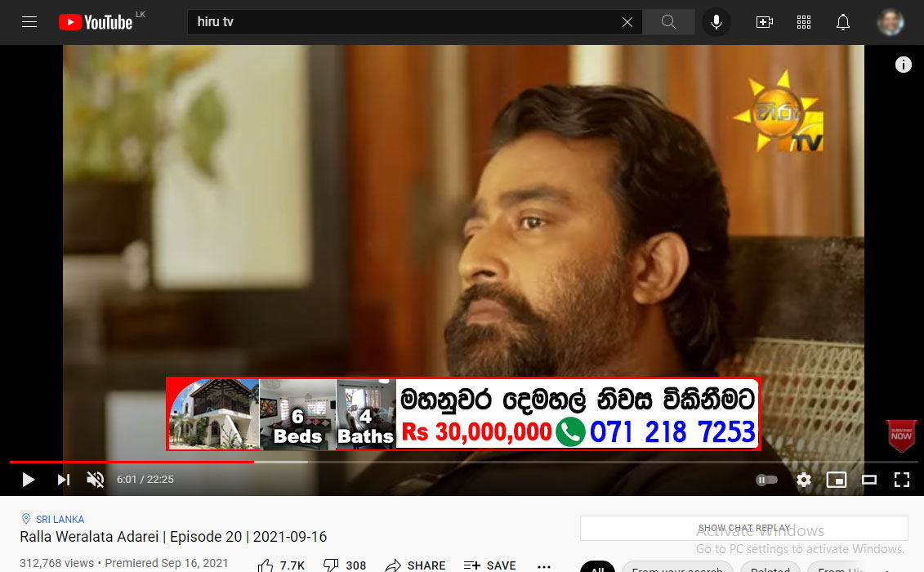Dislike the video with thumbs down

345,565
